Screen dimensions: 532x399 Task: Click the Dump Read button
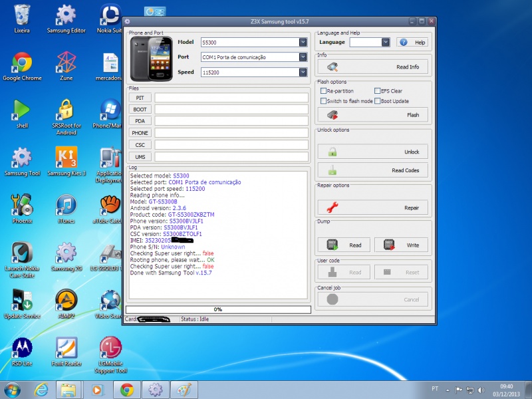344,245
